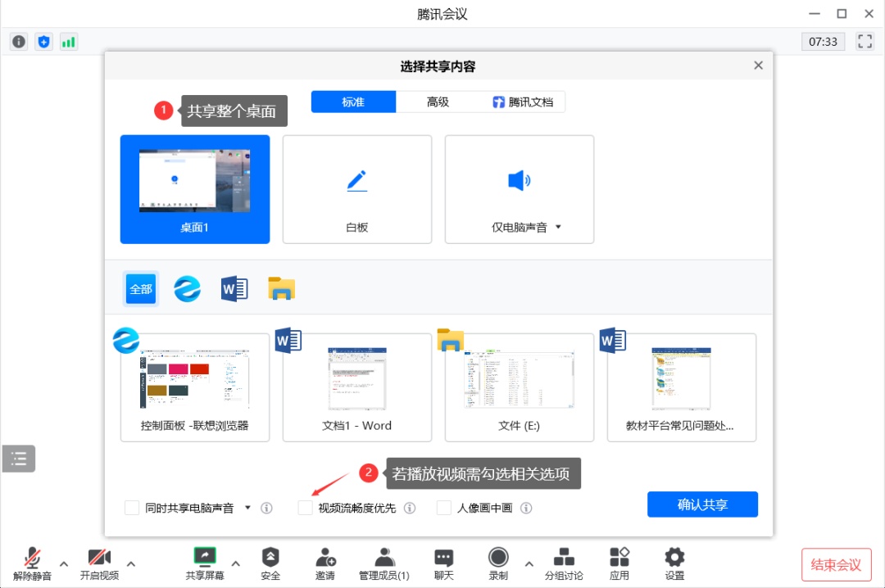Expand options arrow next to 共享屏幕
Screen dimensions: 885x588
[236, 563]
